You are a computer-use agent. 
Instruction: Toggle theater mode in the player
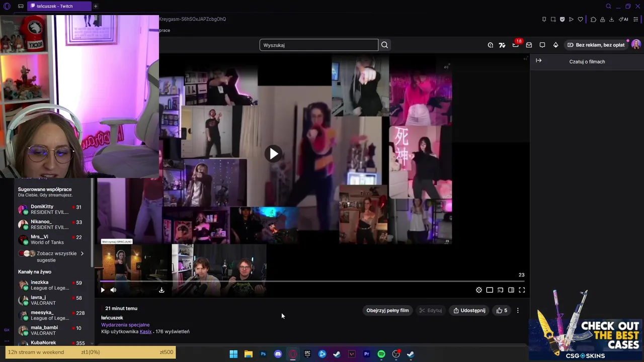pos(490,290)
